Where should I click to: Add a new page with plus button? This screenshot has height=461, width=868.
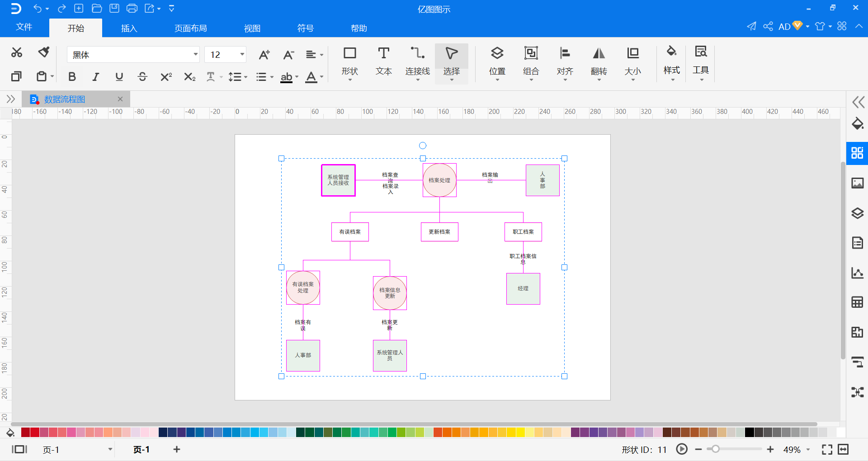point(177,449)
